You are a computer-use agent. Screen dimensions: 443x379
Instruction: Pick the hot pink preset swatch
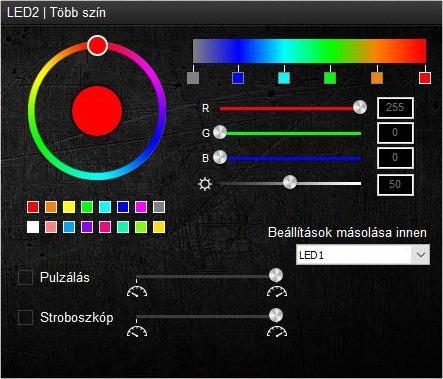pos(105,227)
